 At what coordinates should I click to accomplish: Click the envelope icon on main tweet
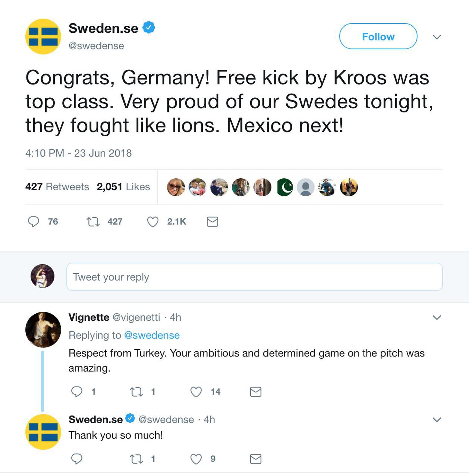(212, 222)
